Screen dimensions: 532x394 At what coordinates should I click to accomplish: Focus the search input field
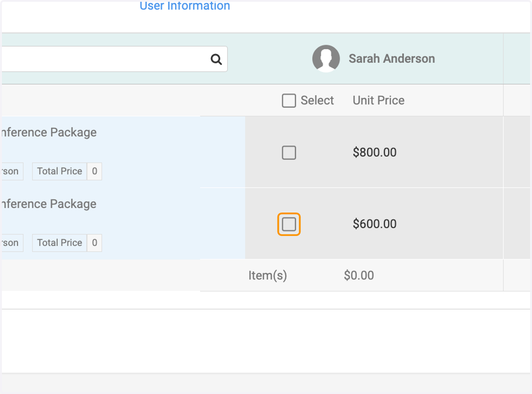tap(114, 59)
